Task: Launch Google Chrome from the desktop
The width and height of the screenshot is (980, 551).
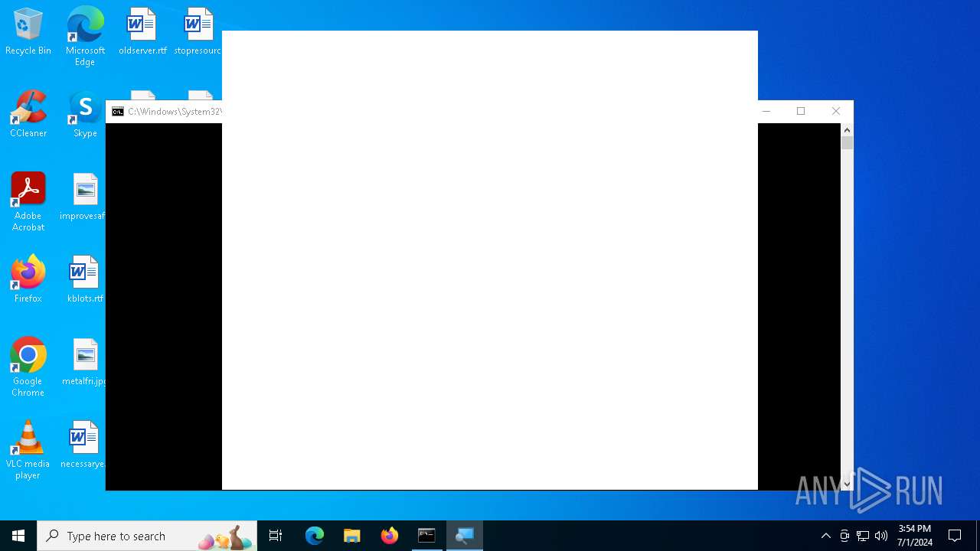Action: tap(28, 367)
